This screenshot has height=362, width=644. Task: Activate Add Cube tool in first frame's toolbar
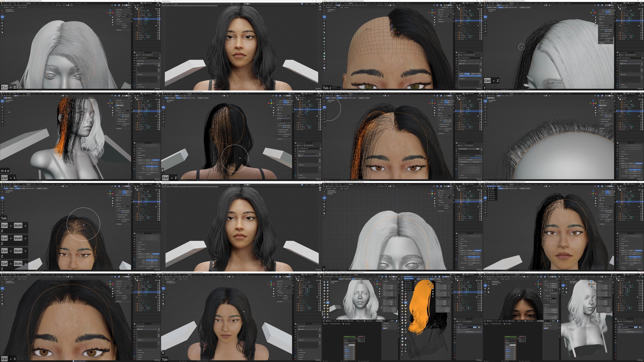(x=2, y=35)
